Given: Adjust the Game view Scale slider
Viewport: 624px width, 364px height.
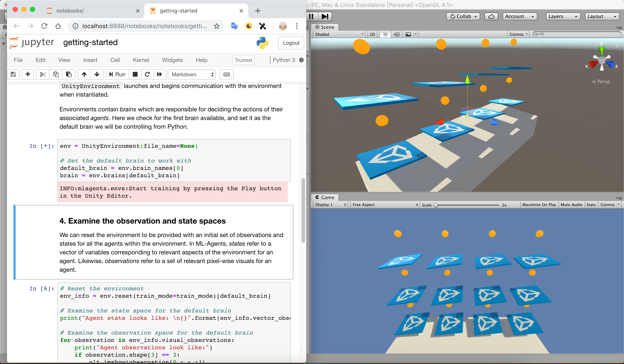Looking at the screenshot, I should 468,205.
